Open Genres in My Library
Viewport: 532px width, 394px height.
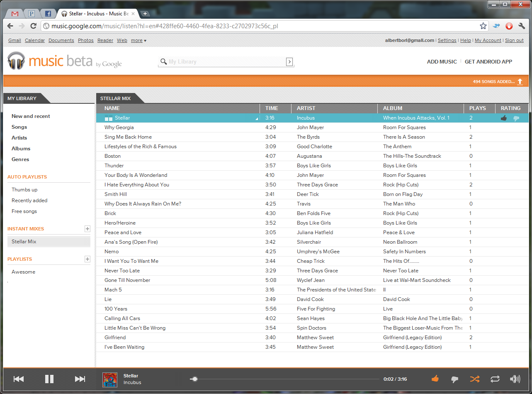point(20,159)
